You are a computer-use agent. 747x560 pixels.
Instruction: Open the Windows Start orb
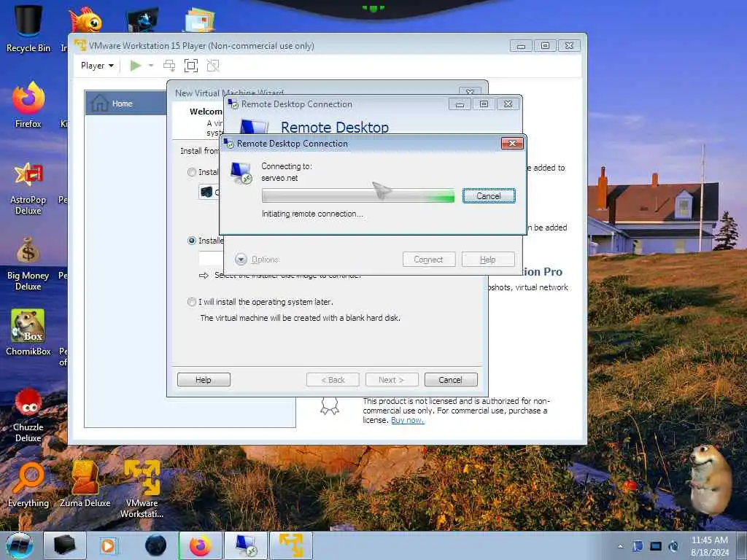coord(20,545)
